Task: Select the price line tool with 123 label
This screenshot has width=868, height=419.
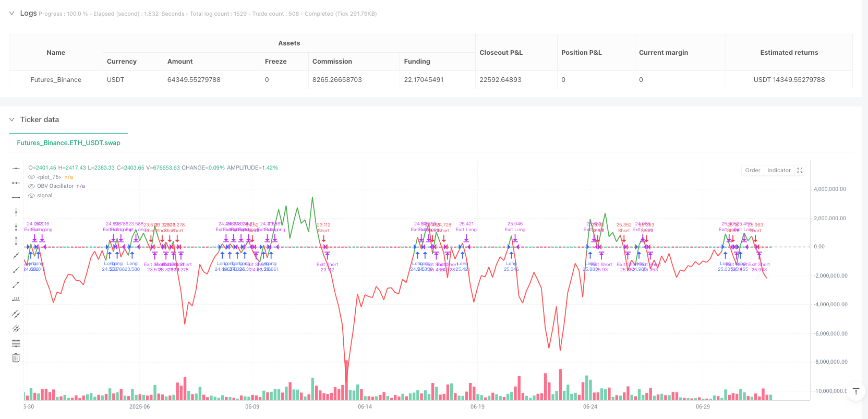Action: point(16,299)
